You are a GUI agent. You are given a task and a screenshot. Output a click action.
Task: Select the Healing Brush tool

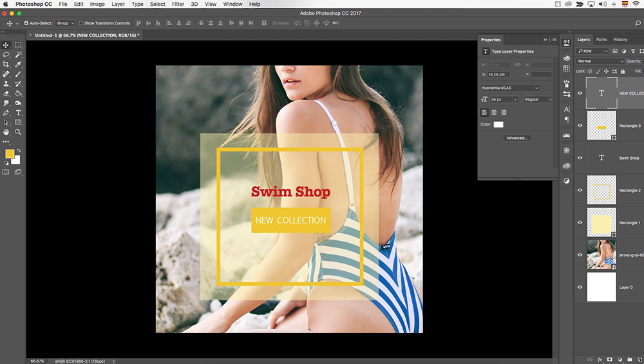point(6,74)
